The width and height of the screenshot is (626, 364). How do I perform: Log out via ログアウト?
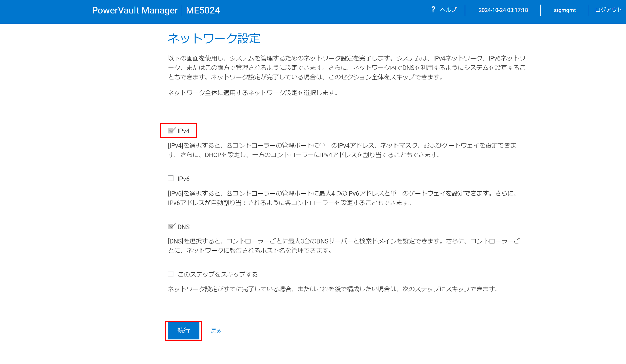[608, 10]
